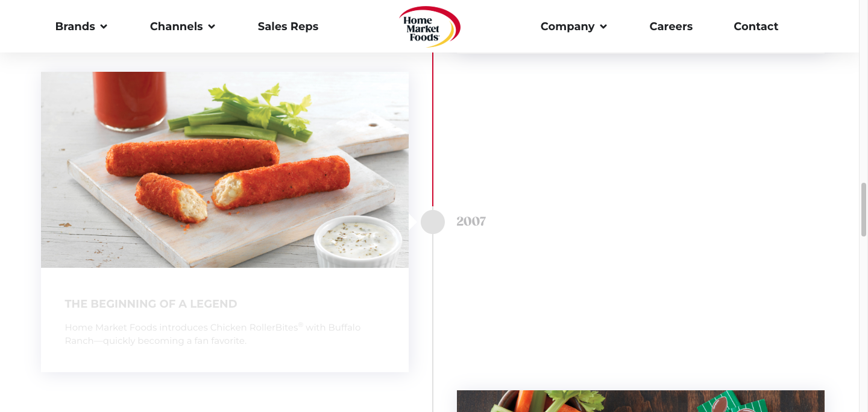Click the page's vertical scrollbar thumb
Image resolution: width=868 pixels, height=412 pixels.
[x=863, y=209]
